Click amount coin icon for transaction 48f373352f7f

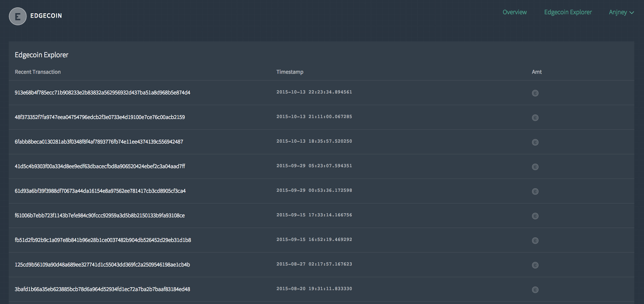[535, 118]
